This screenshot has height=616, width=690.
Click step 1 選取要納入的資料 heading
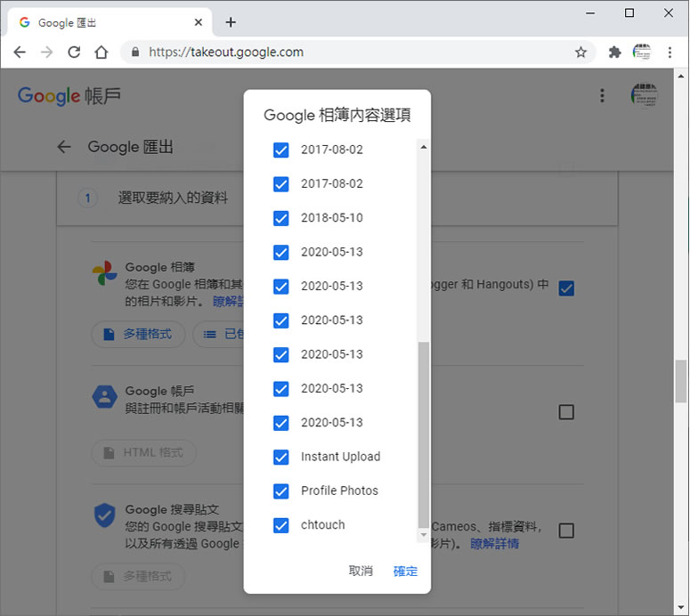173,198
